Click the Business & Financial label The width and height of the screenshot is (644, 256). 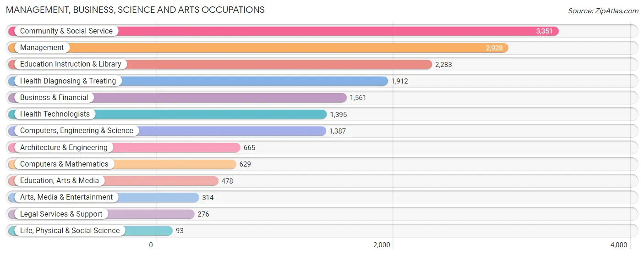54,98
